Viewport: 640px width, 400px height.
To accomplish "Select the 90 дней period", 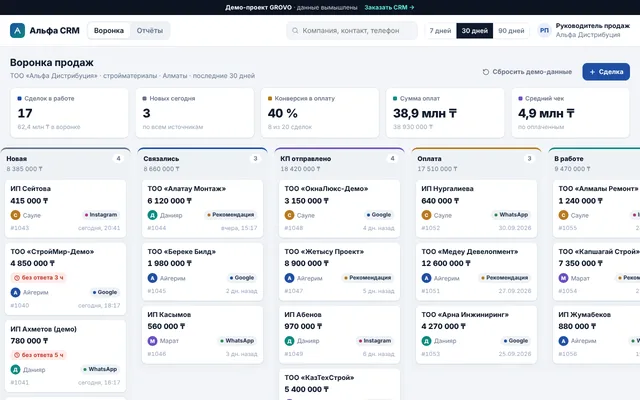I will tap(511, 31).
